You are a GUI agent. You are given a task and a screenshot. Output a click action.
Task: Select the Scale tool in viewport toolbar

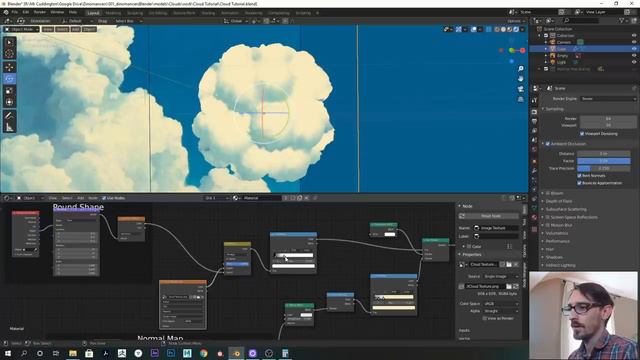9,91
